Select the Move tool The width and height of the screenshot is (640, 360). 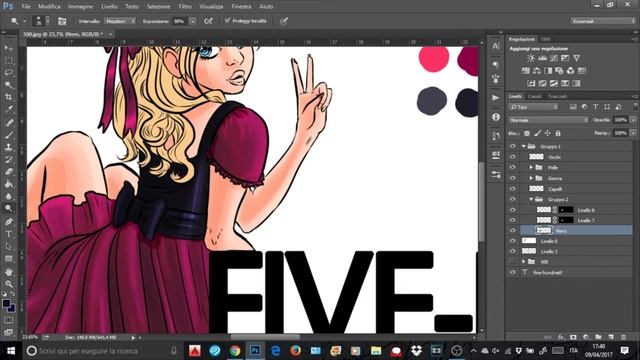9,48
